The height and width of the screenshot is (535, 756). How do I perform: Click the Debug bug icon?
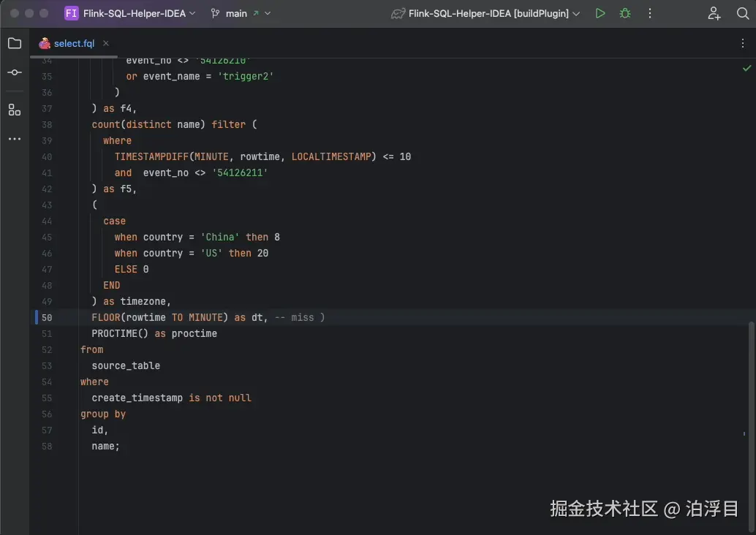625,13
